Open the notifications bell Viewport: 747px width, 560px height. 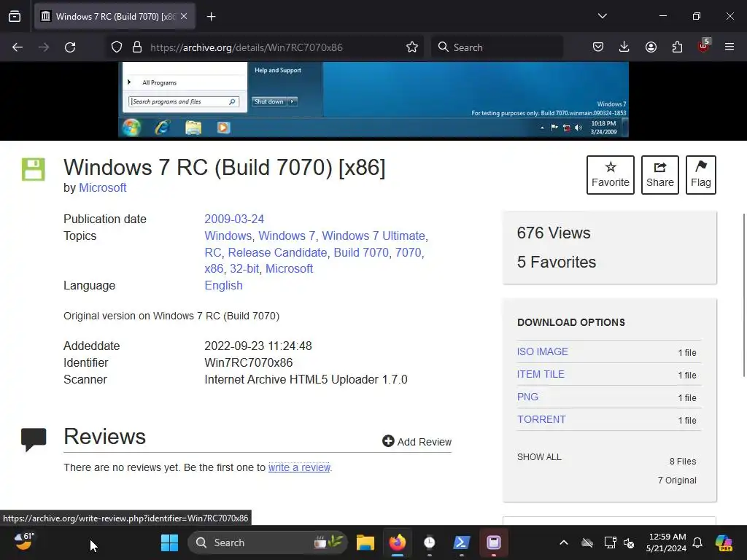pos(697,542)
